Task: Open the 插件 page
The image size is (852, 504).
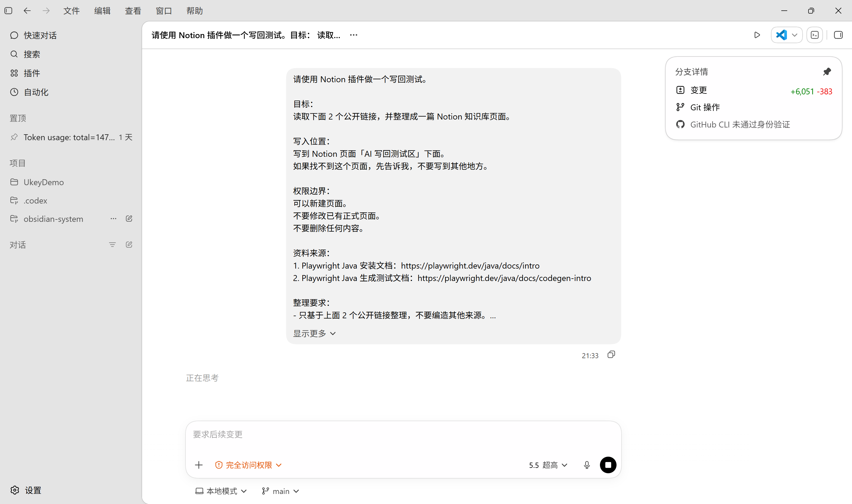Action: (x=71, y=73)
